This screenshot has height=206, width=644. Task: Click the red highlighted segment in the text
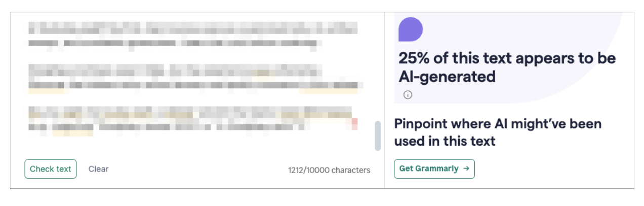coord(354,123)
